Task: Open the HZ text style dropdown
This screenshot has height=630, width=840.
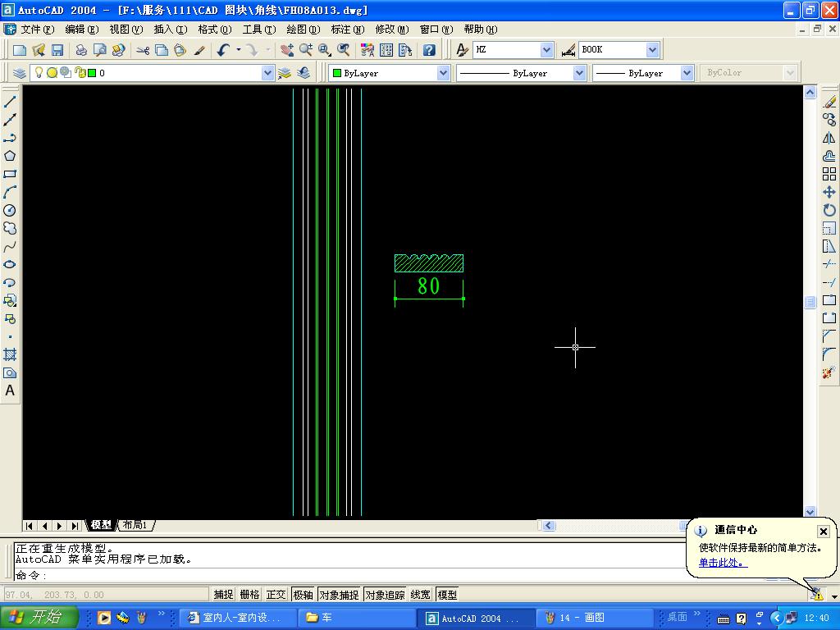Action: (x=546, y=50)
